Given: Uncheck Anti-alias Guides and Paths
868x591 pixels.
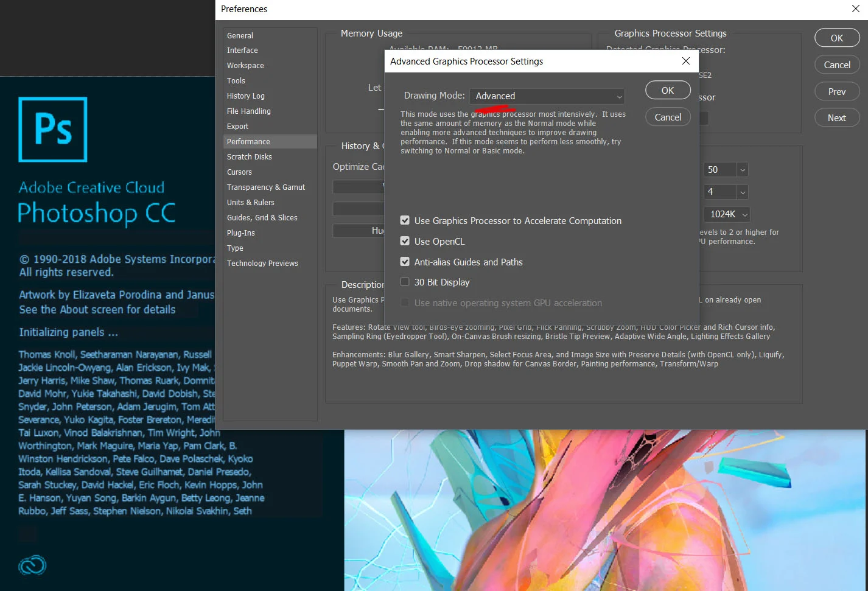Looking at the screenshot, I should click(405, 262).
